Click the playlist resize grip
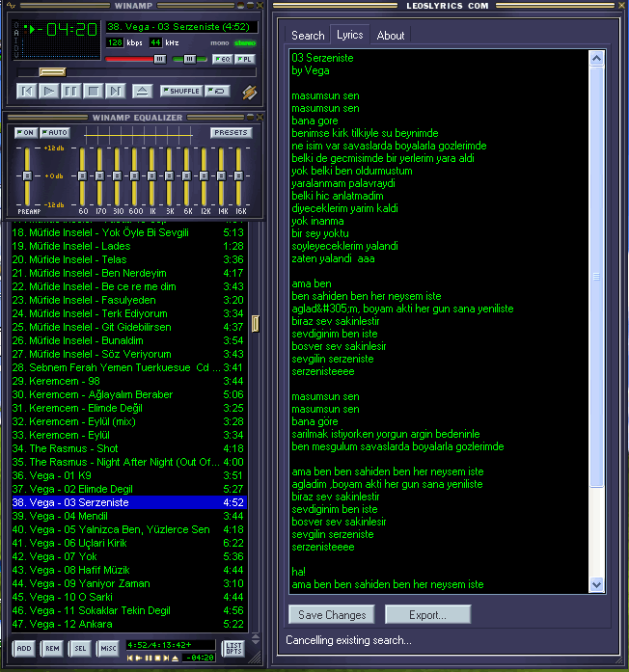 coord(256,657)
